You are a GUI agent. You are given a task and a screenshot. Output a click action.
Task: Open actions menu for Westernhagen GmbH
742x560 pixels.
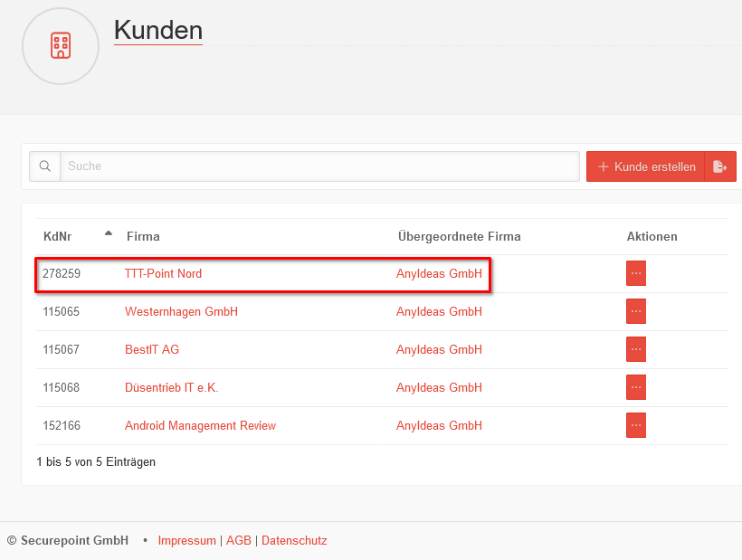pos(636,311)
